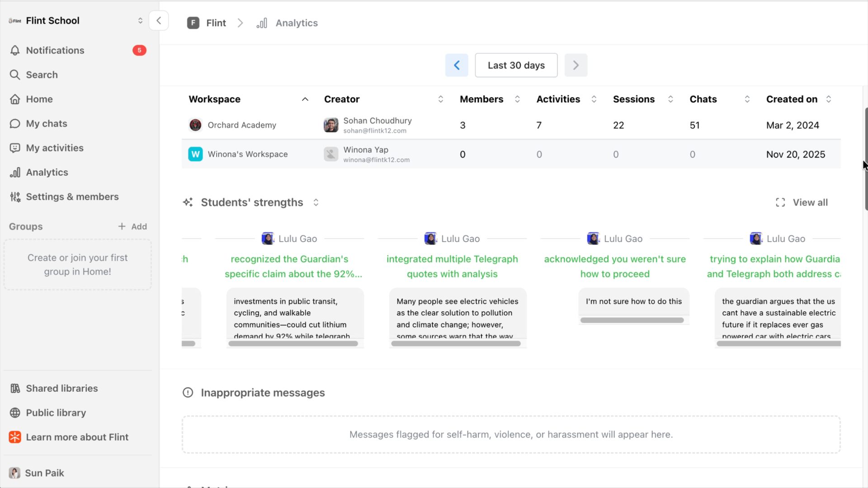Collapse sidebar with the chevron button
Image resolution: width=868 pixels, height=488 pixels.
pyautogui.click(x=159, y=21)
